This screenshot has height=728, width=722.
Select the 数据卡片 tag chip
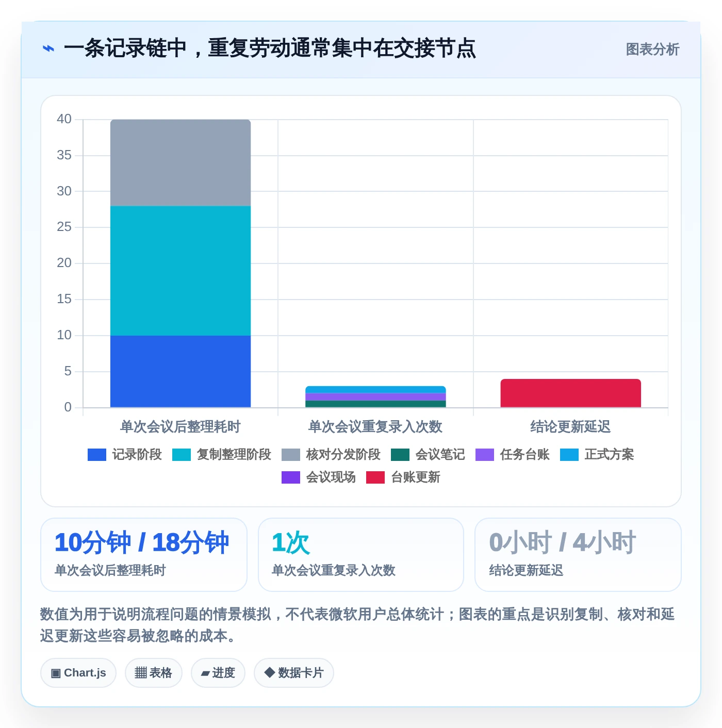pyautogui.click(x=294, y=673)
